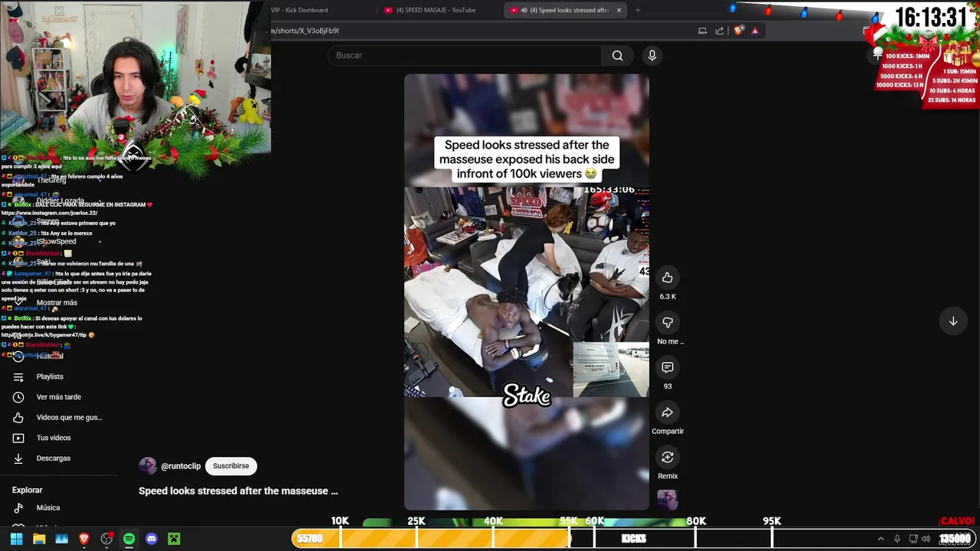
Task: Like the Short with thumbs-up icon
Action: (x=668, y=277)
